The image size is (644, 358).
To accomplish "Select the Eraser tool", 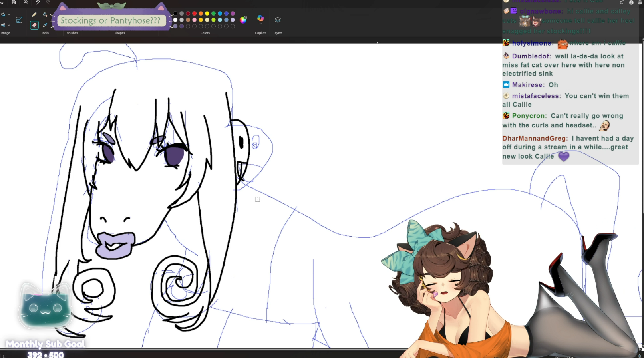I will point(34,25).
